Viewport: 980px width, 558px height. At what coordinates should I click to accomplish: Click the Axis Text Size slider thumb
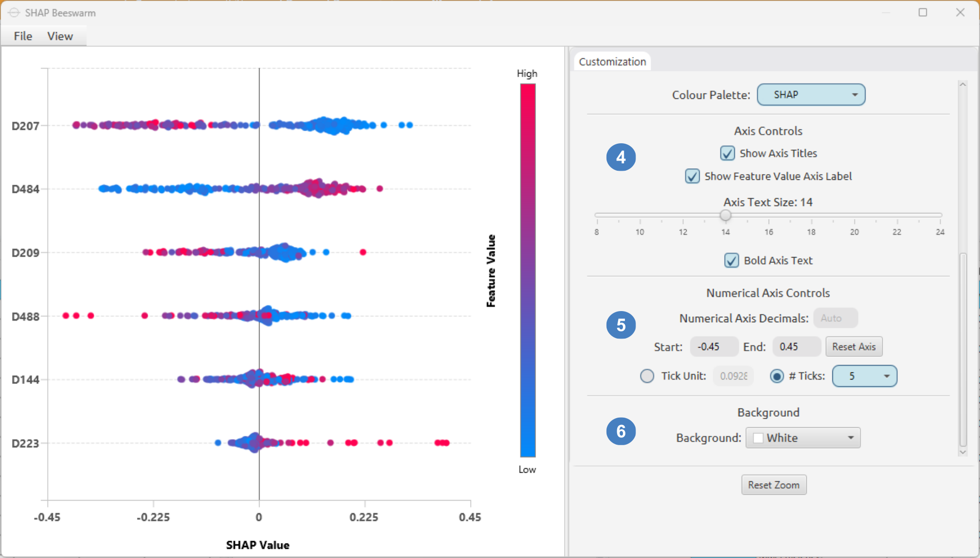725,215
